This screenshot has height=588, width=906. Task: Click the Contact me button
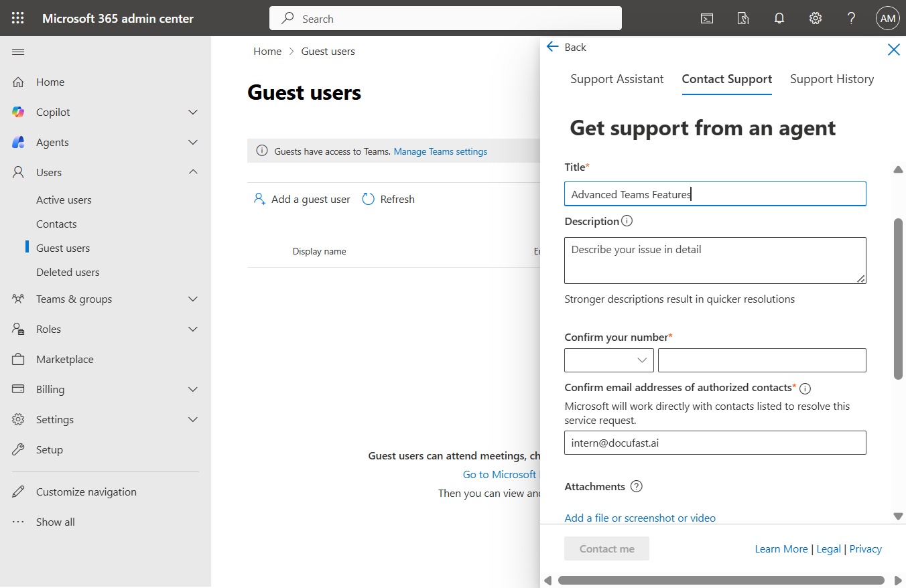[607, 548]
